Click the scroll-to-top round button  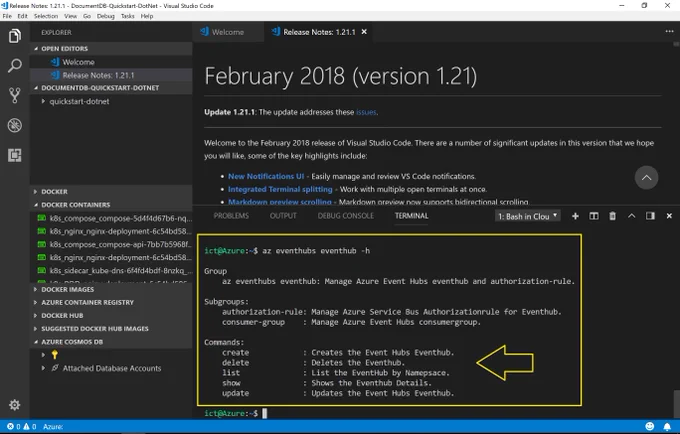click(646, 177)
